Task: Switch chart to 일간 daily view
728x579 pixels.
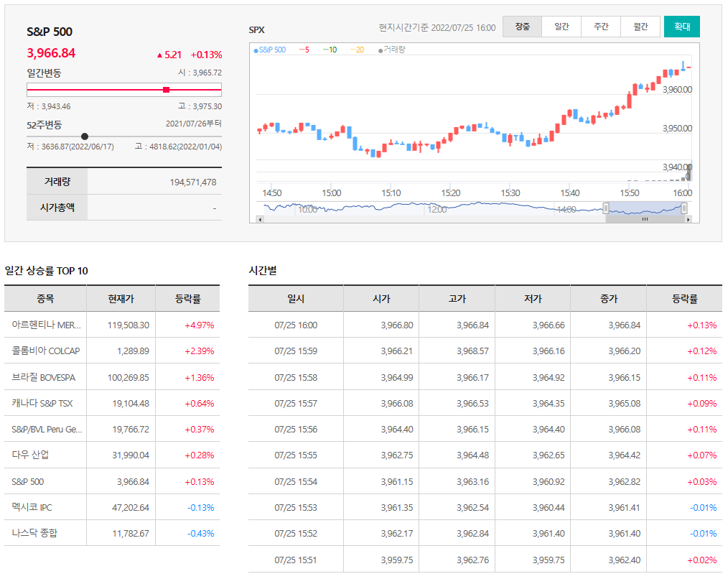Action: click(x=561, y=27)
